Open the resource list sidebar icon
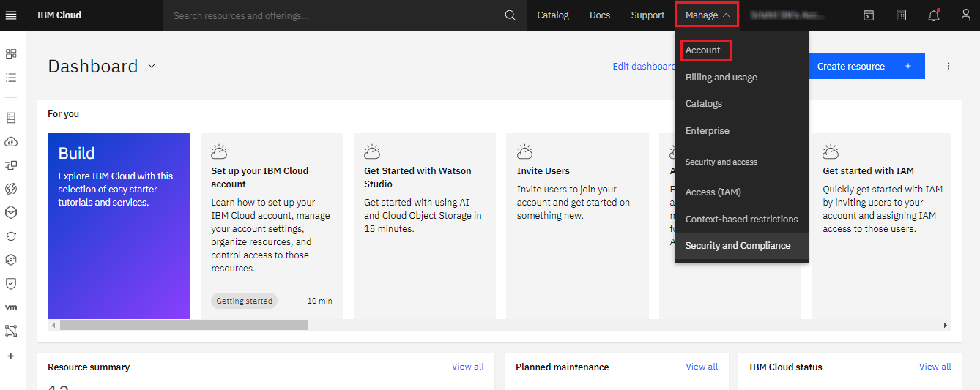 pos(11,77)
